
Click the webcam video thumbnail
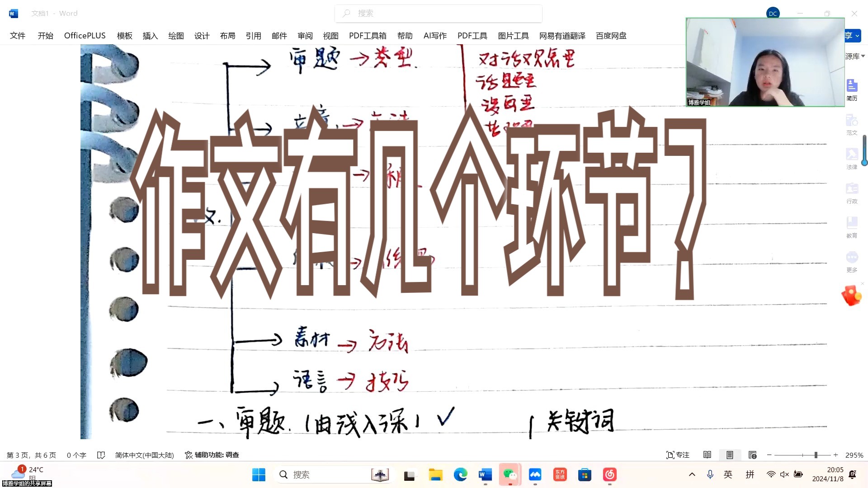click(x=765, y=62)
